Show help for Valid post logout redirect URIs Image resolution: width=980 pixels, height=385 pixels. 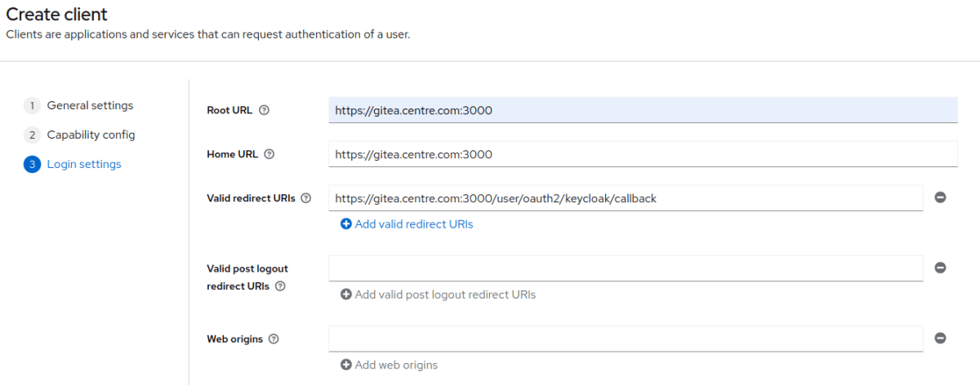280,286
